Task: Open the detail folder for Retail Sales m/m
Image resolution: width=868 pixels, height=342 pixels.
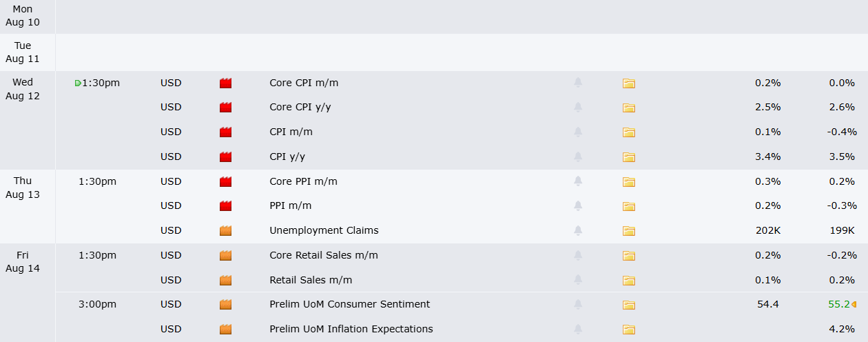Action: tap(628, 281)
